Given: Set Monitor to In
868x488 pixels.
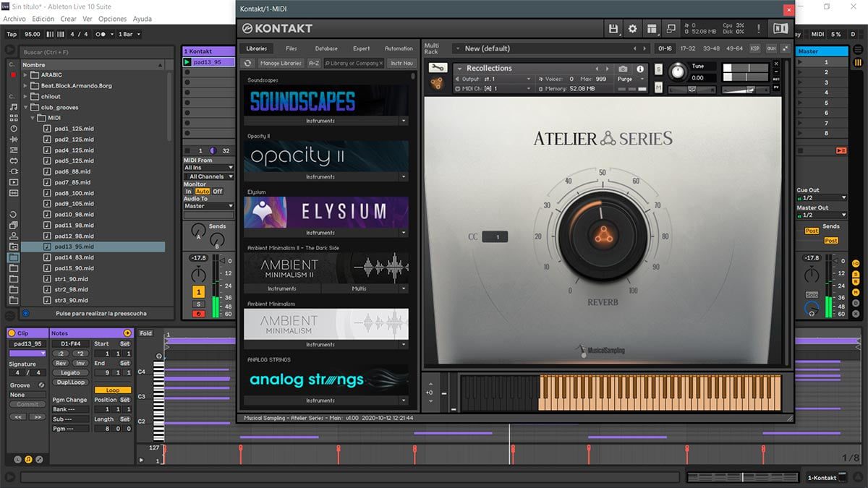Looking at the screenshot, I should point(189,192).
